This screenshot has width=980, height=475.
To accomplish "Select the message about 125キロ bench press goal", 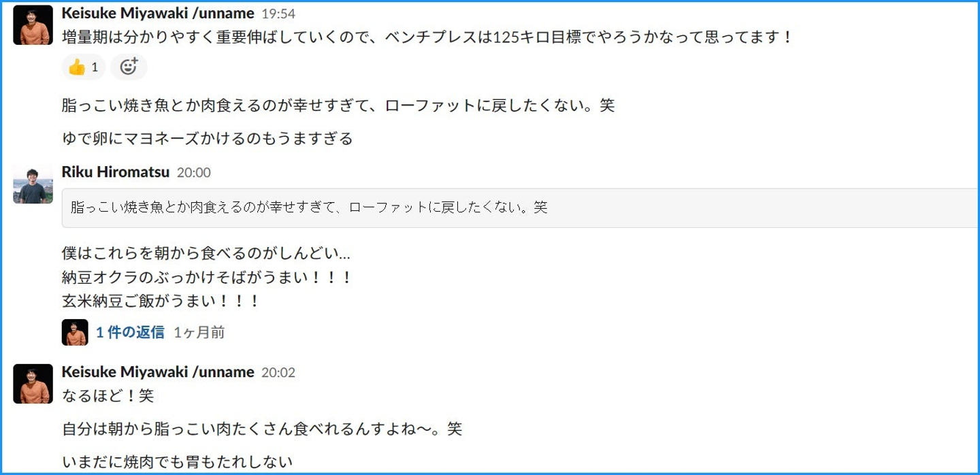I will 427,37.
